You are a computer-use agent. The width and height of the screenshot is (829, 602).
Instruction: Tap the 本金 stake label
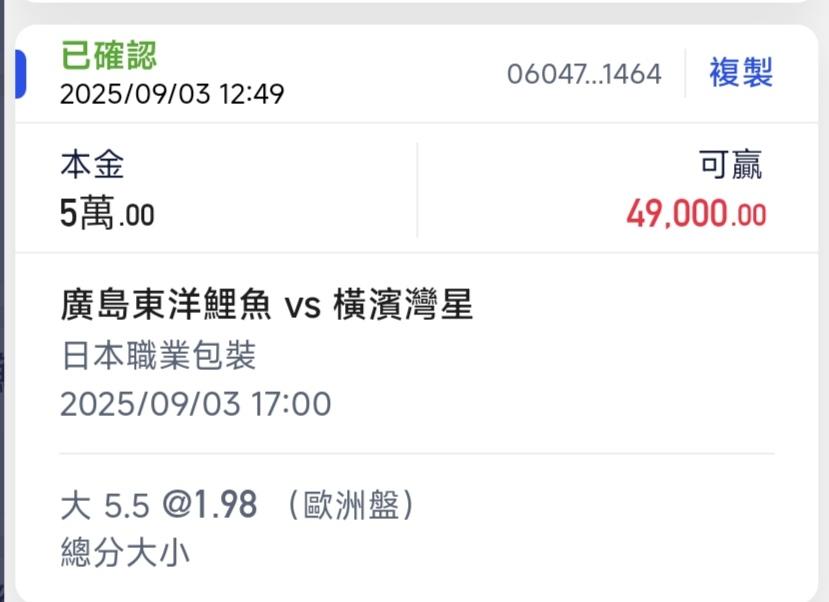[92, 165]
